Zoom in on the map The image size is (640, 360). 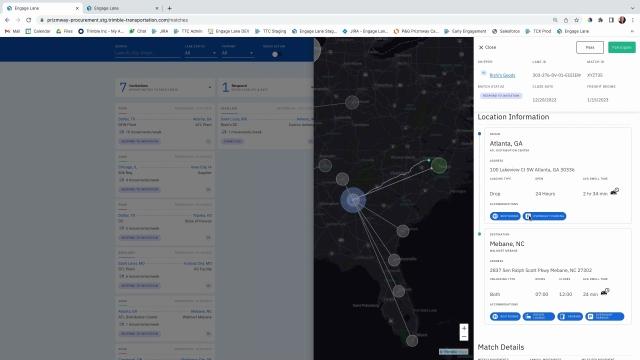[464, 328]
